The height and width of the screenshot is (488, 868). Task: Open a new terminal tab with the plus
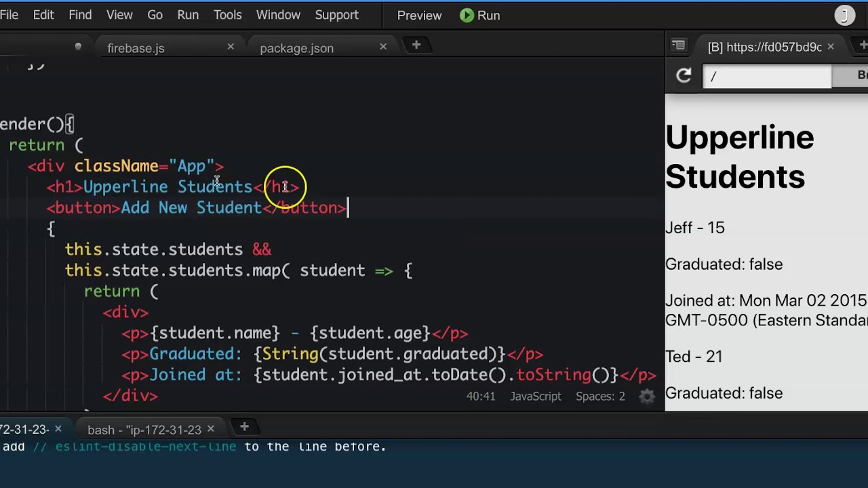(x=244, y=427)
